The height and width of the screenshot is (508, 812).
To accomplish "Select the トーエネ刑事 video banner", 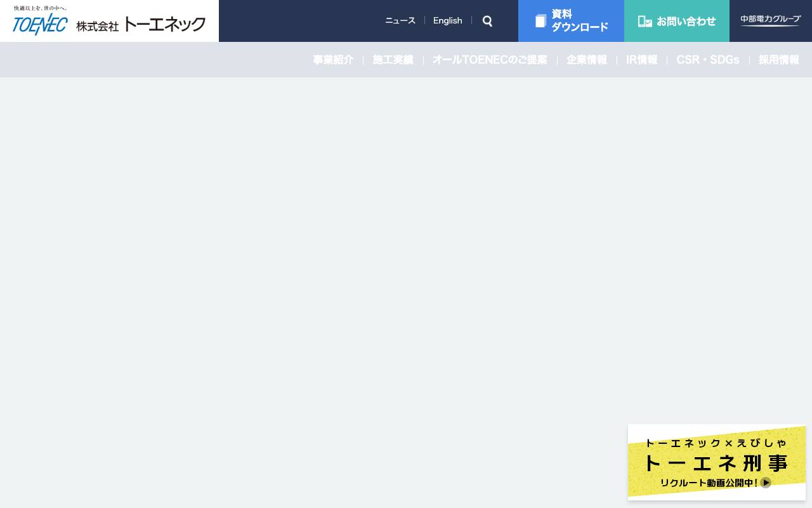I will pos(716,463).
